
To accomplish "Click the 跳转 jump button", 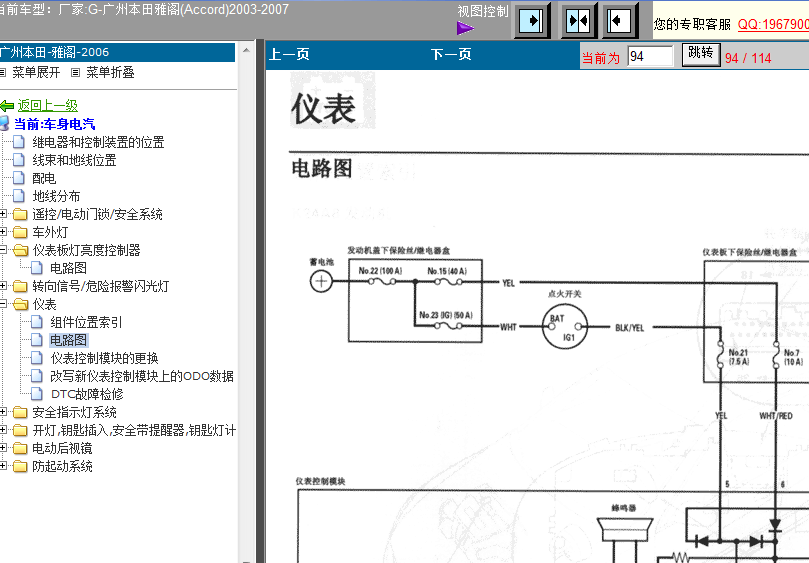I will [x=701, y=54].
